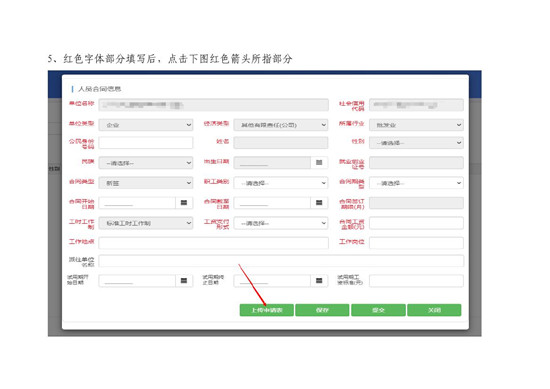
Task: Open the 民族 dropdown
Action: click(146, 163)
